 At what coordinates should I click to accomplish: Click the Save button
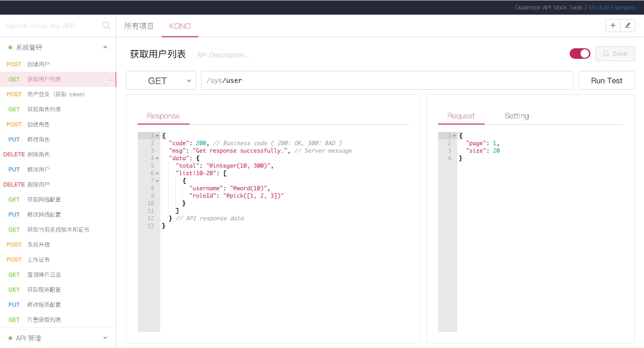coord(615,54)
